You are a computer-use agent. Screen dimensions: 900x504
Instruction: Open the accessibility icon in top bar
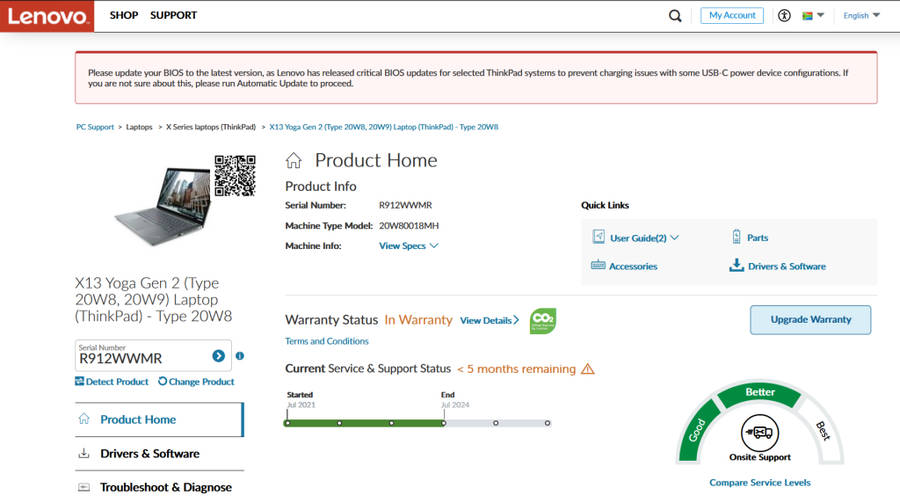(784, 16)
